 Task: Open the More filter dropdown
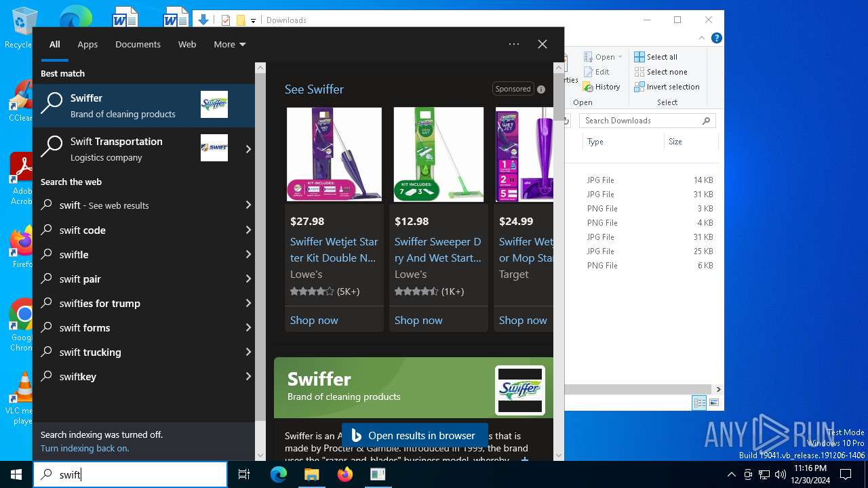[230, 45]
